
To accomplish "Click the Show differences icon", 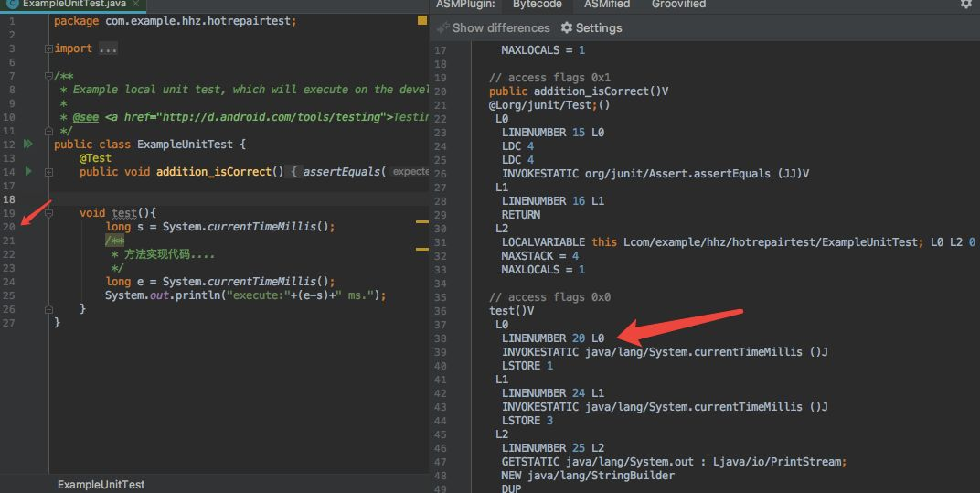I will [x=442, y=27].
